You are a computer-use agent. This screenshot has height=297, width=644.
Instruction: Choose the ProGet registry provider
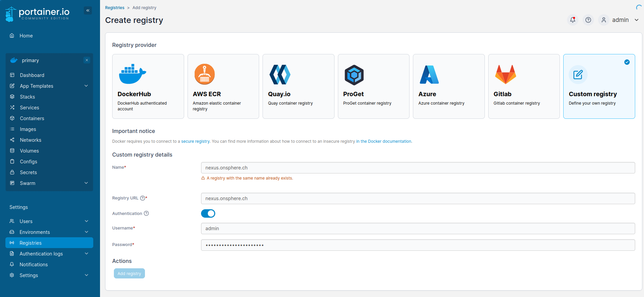(x=374, y=86)
